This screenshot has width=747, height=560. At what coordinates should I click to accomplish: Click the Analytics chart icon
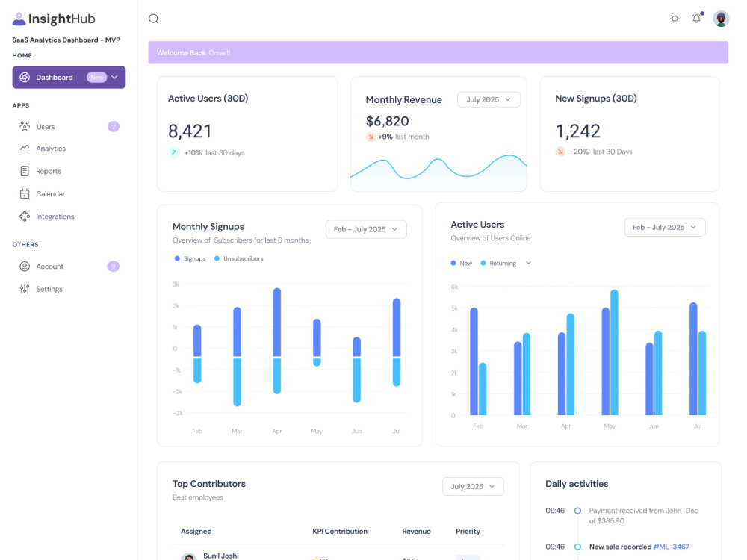pos(25,149)
